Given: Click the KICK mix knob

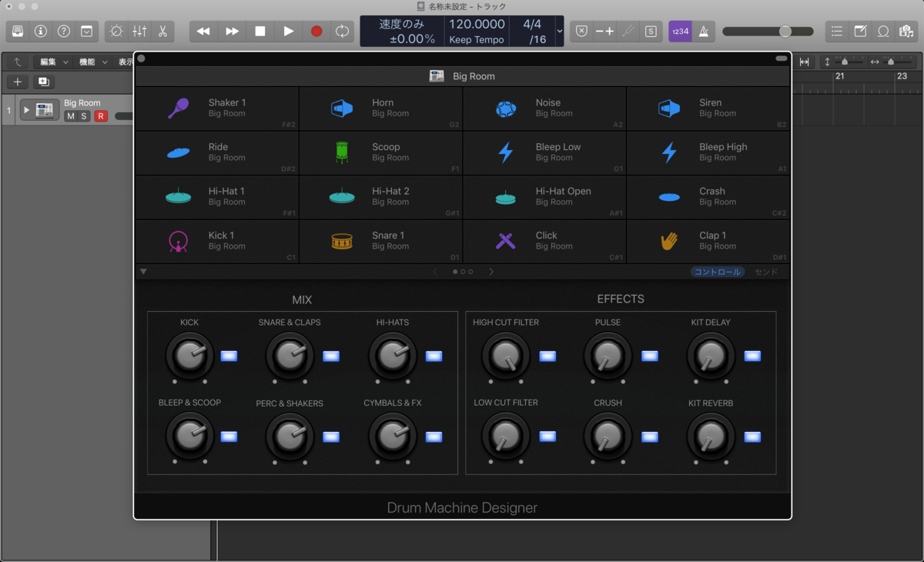Looking at the screenshot, I should coord(189,356).
